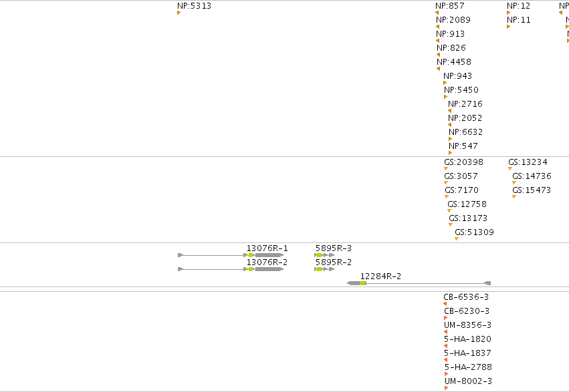This screenshot has height=392, width=569.
Task: Click the NP:12 insertion label
Action: 519,6
